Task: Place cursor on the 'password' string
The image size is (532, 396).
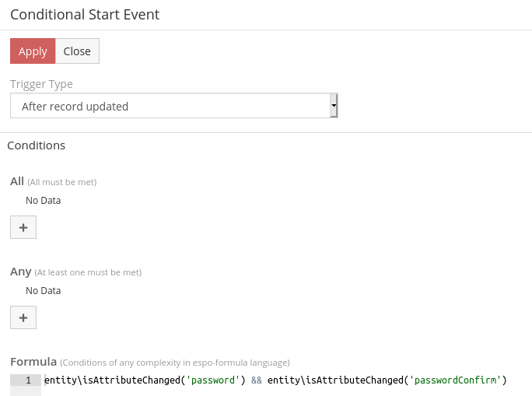Action: pos(213,380)
